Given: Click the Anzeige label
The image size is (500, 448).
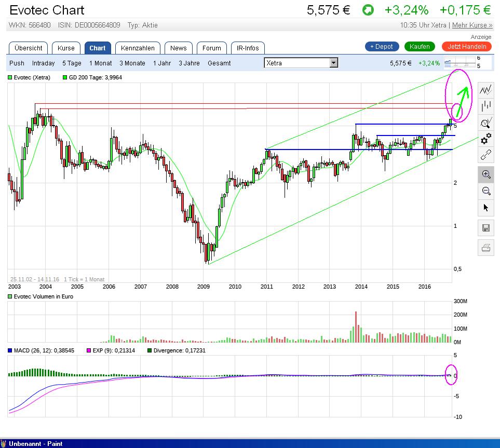Looking at the screenshot, I should click(x=481, y=37).
